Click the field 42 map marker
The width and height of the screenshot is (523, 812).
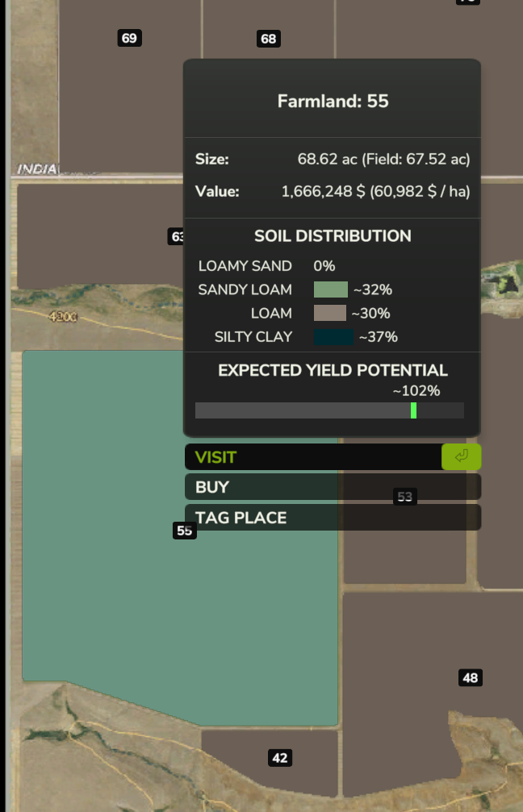(x=280, y=758)
